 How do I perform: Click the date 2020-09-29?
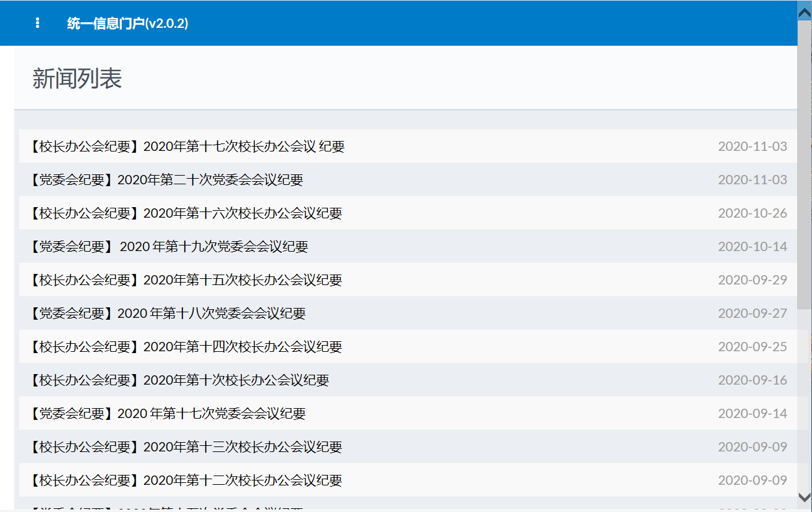pos(752,280)
